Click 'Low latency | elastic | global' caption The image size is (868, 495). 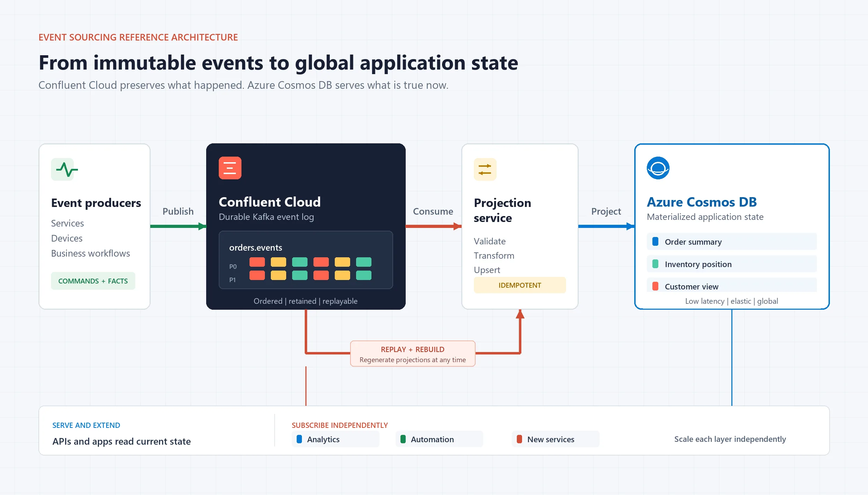tap(732, 301)
